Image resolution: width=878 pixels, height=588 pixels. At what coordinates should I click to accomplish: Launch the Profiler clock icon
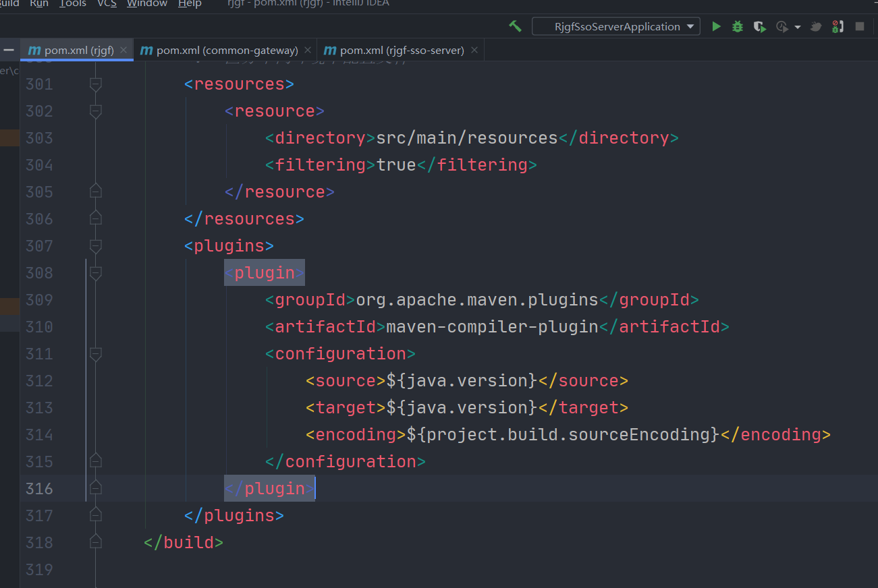tap(781, 26)
